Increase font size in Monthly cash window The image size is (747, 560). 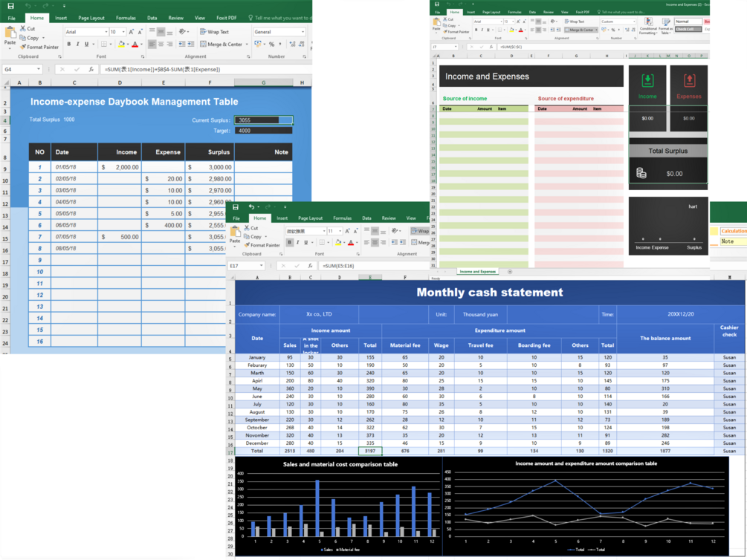[x=347, y=231]
